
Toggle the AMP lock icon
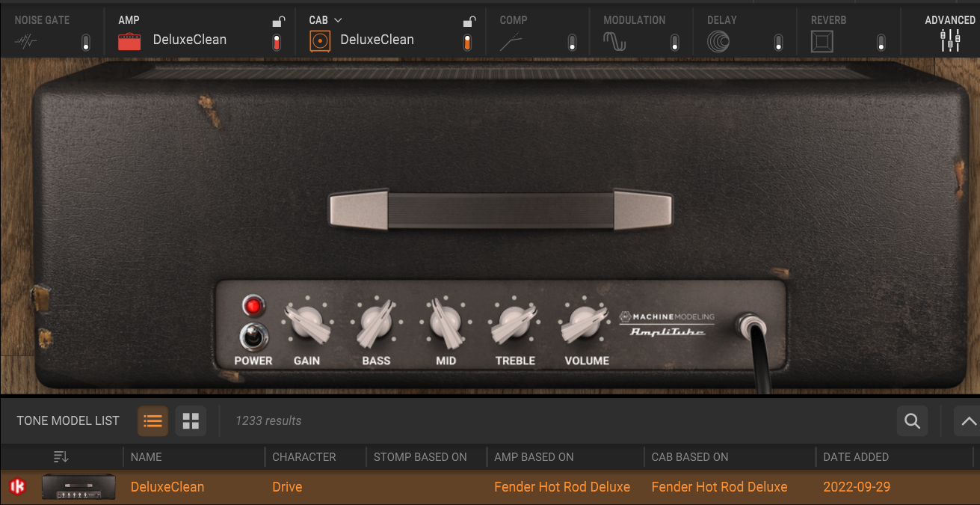click(278, 22)
